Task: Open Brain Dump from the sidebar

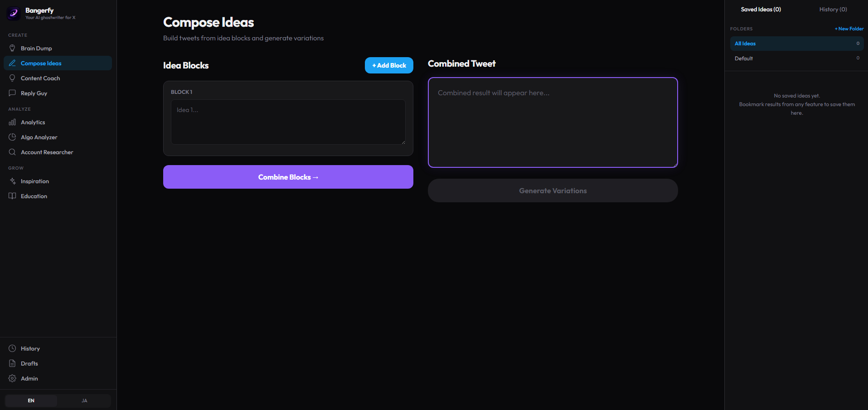Action: point(36,48)
